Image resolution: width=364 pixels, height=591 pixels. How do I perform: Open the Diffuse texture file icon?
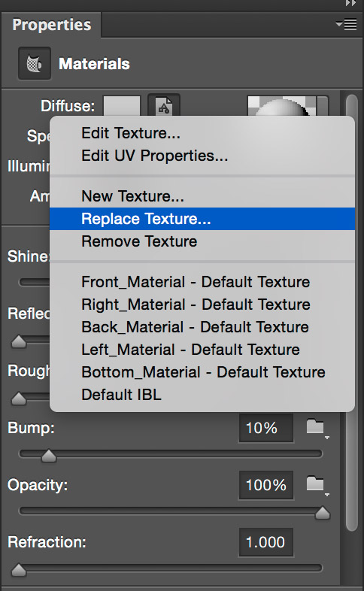(x=163, y=106)
